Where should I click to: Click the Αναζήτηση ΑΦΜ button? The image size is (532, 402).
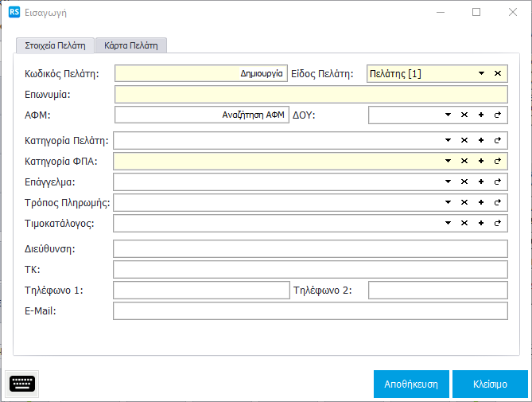tap(253, 115)
